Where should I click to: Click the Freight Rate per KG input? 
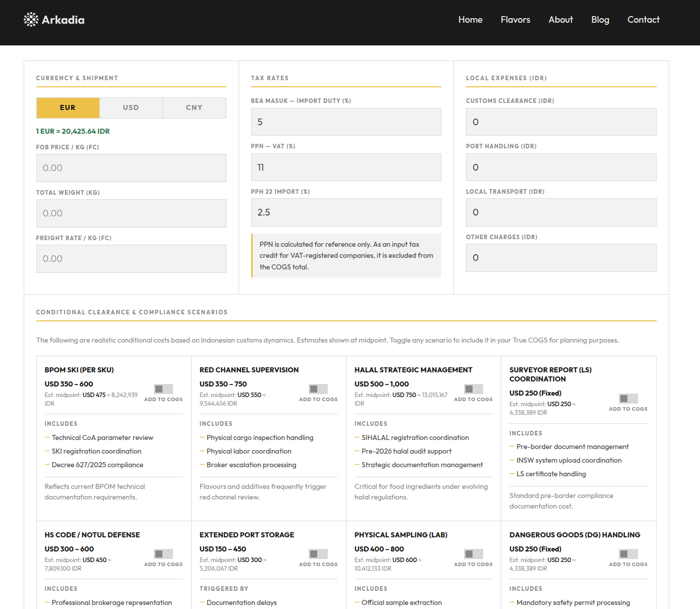131,259
